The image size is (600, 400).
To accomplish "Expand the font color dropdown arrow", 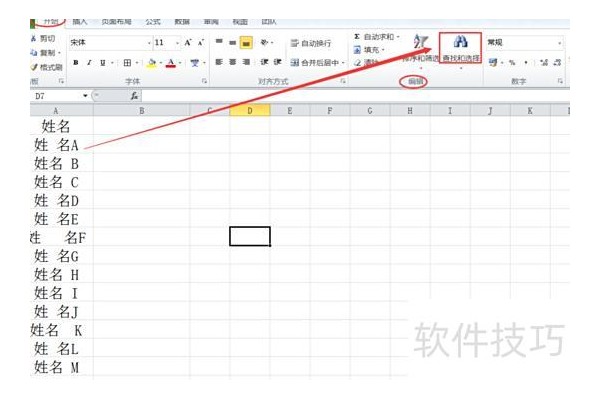I will pyautogui.click(x=180, y=63).
